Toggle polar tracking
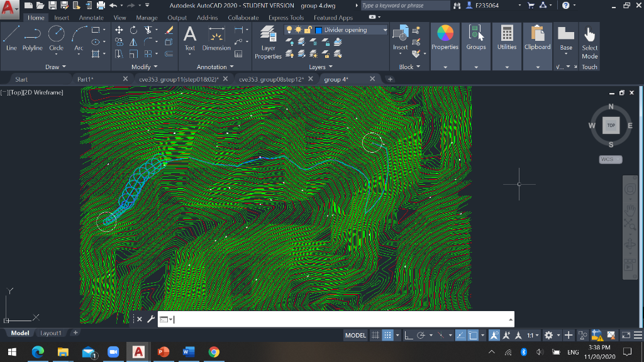Viewport: 644px width, 362px height. point(421,336)
